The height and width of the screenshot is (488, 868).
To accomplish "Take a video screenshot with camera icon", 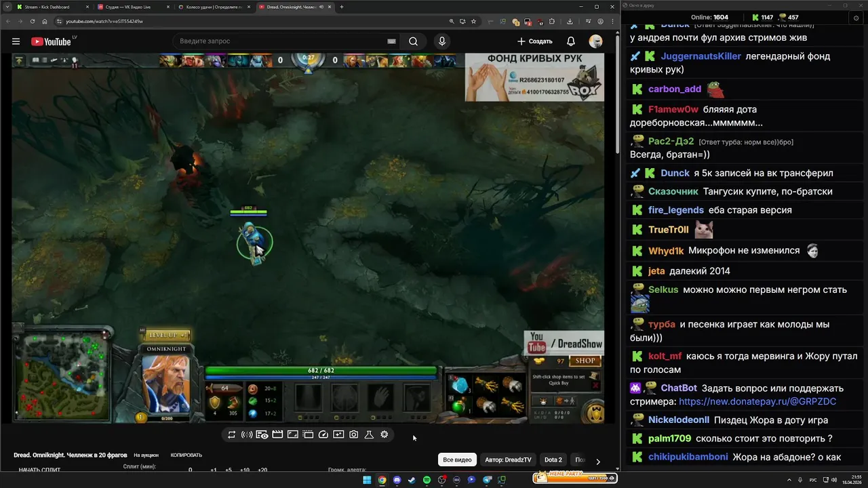I will point(353,434).
